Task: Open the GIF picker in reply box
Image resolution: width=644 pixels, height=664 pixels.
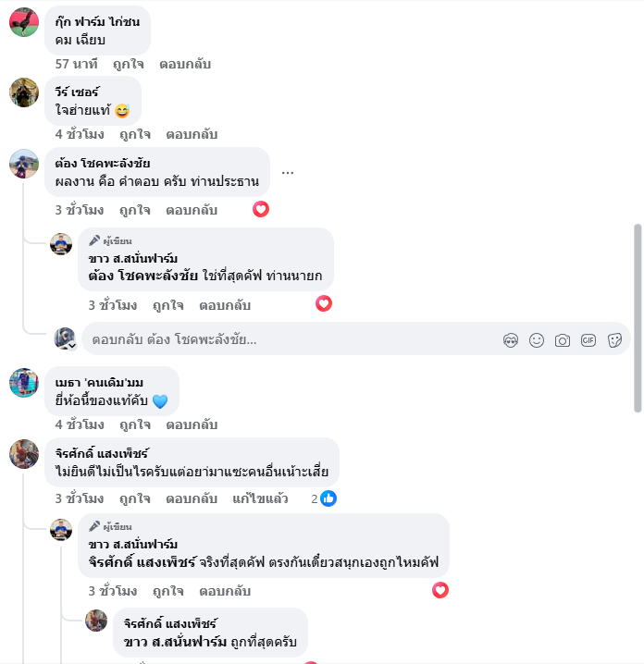Action: click(588, 340)
